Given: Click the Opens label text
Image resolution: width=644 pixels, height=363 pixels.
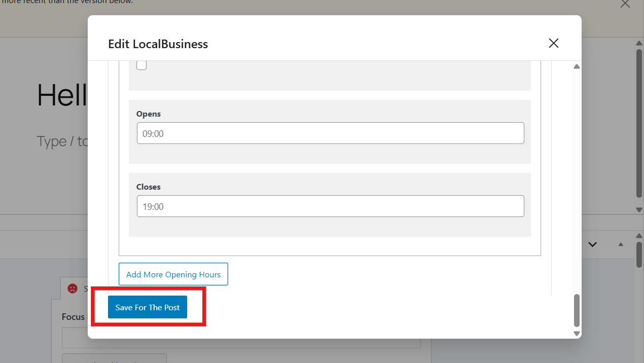Looking at the screenshot, I should tap(149, 114).
